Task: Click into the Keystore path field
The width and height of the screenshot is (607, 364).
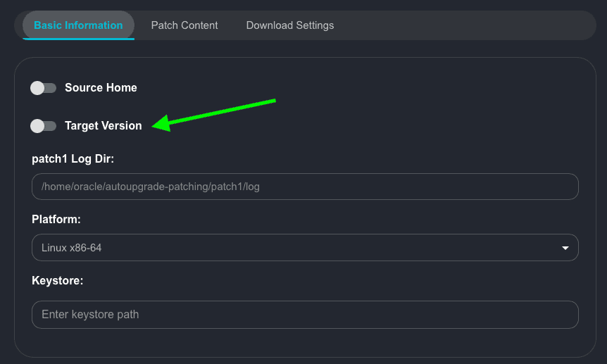Action: tap(305, 315)
